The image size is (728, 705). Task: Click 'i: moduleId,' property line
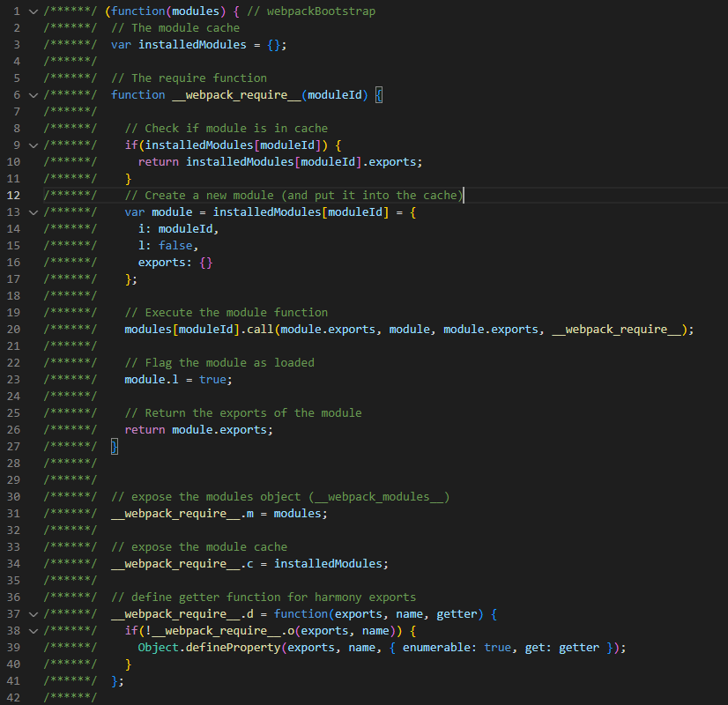click(178, 229)
